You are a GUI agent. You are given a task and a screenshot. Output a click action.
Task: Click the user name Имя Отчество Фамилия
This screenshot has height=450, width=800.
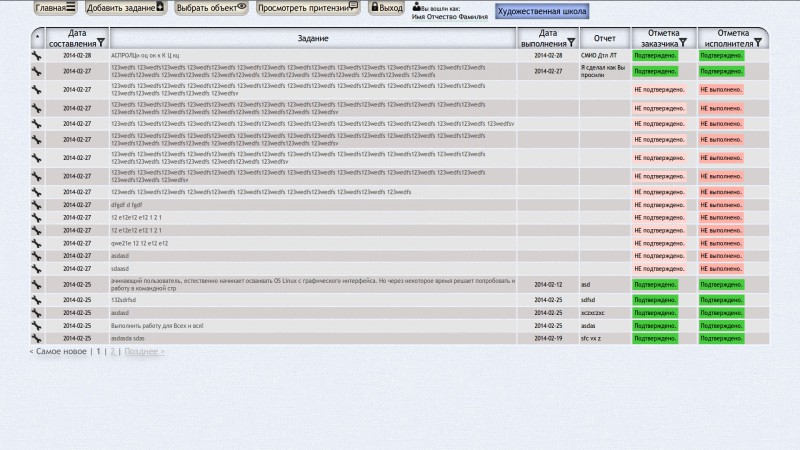449,17
